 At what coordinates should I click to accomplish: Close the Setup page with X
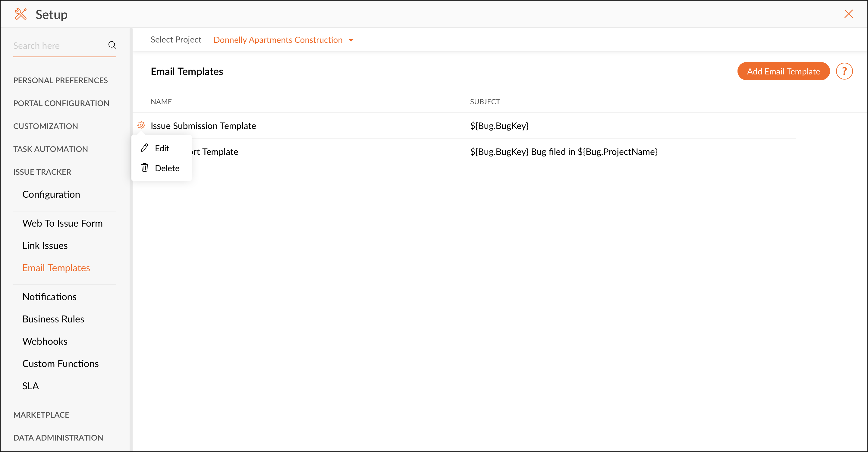(848, 14)
